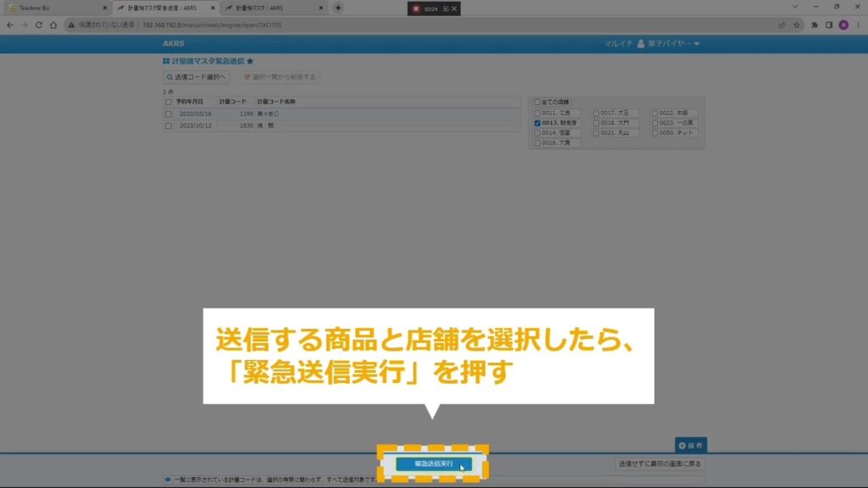Open the tab search chevron in title bar
The width and height of the screenshot is (868, 488).
click(795, 8)
